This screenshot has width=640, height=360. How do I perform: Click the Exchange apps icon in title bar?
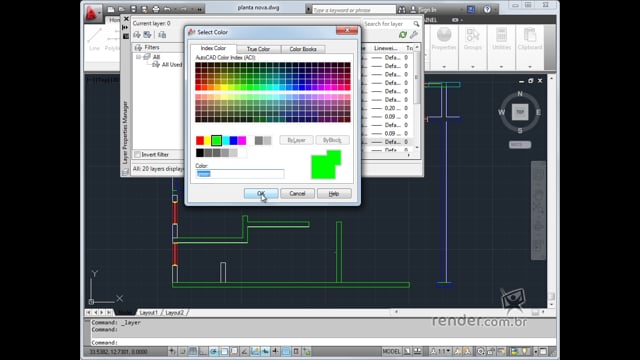click(x=471, y=9)
